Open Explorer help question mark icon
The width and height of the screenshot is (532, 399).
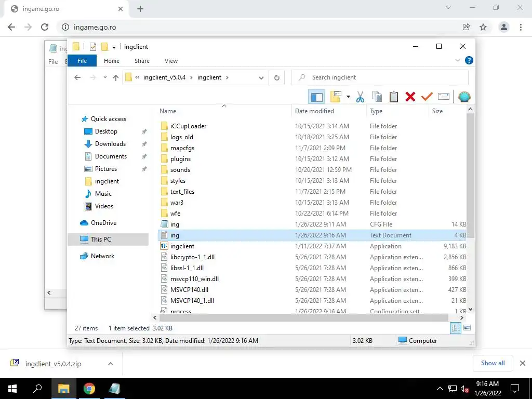pos(469,60)
